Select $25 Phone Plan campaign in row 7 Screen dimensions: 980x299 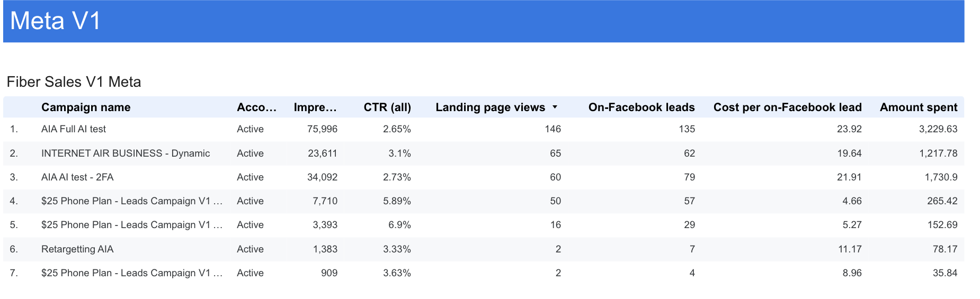[x=132, y=273]
